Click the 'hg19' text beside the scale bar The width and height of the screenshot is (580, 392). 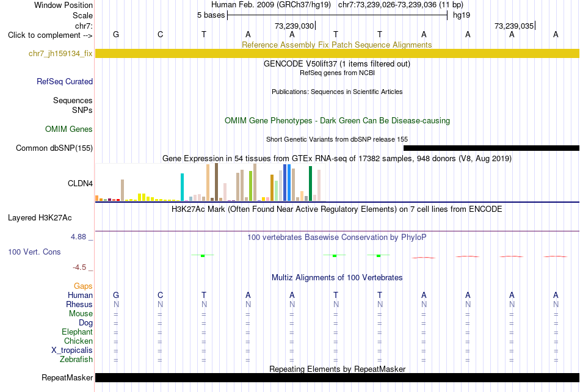click(462, 15)
